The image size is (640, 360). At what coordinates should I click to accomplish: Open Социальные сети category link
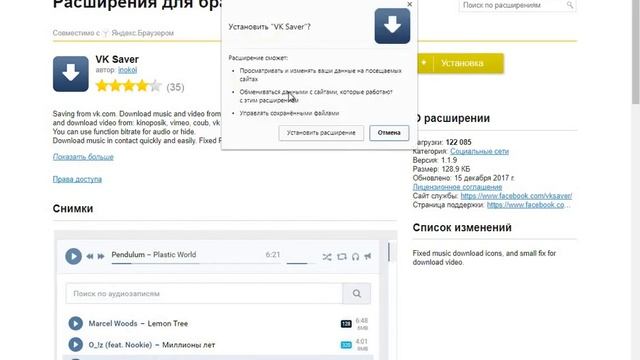click(x=479, y=151)
